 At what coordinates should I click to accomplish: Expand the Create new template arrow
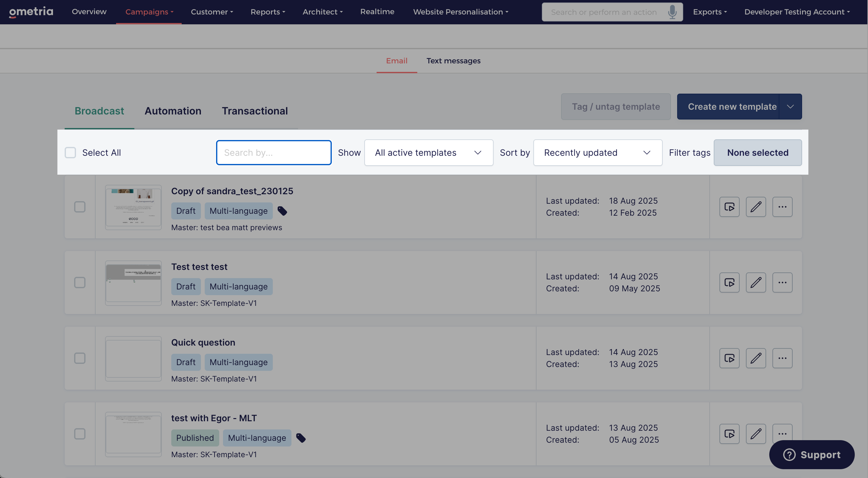(x=790, y=107)
